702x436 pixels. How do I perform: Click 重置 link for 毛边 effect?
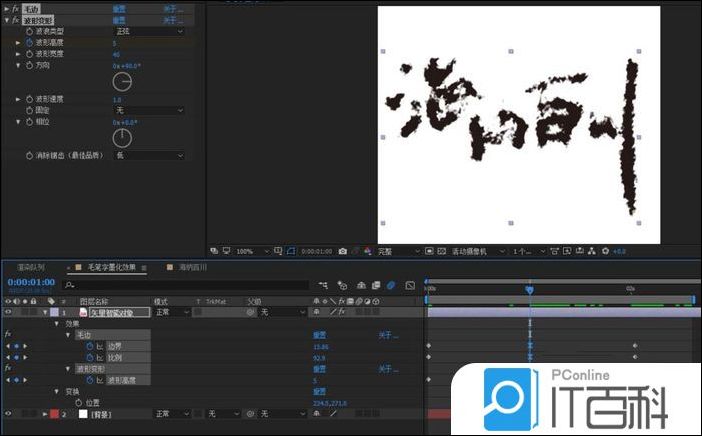(x=119, y=9)
